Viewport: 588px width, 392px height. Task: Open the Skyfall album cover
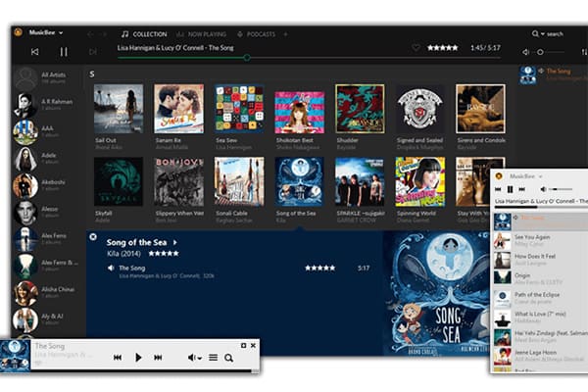119,181
